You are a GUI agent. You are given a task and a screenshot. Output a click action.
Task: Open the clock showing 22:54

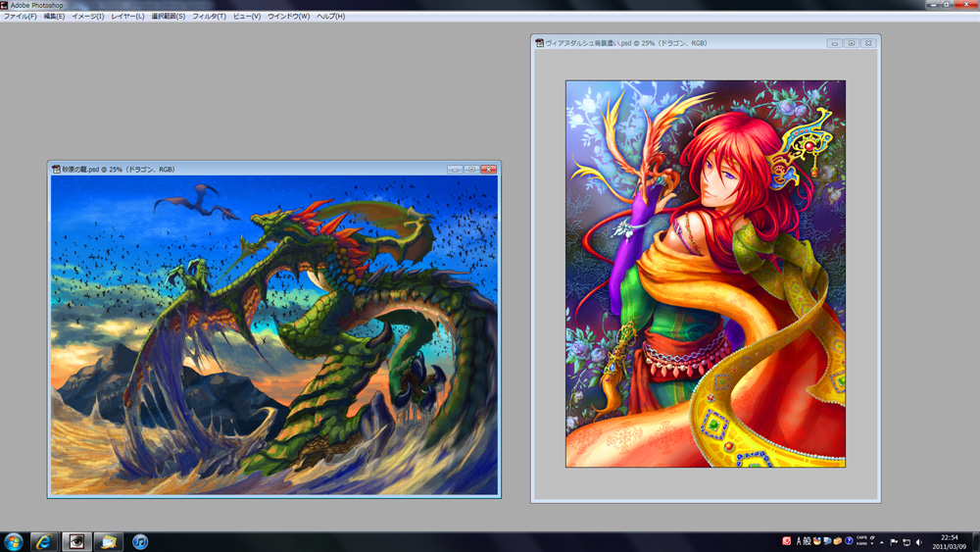pyautogui.click(x=950, y=542)
